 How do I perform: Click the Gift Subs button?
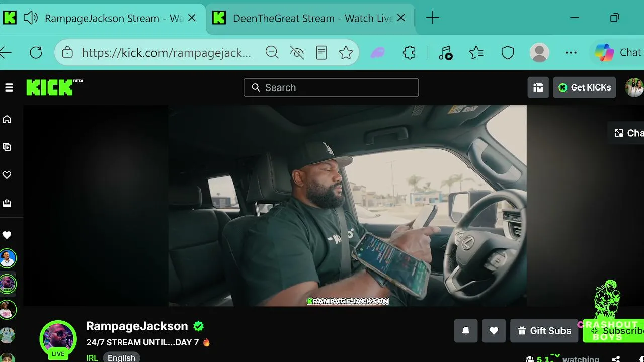point(544,331)
